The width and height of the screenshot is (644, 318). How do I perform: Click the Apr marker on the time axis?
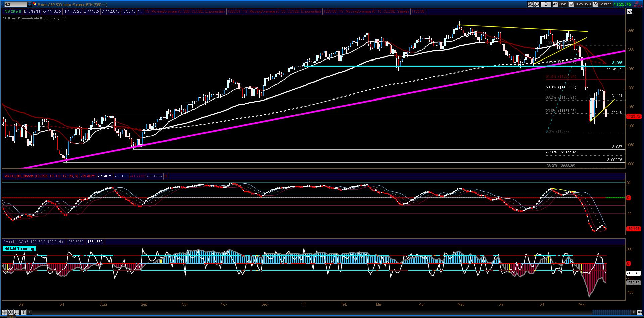422,304
